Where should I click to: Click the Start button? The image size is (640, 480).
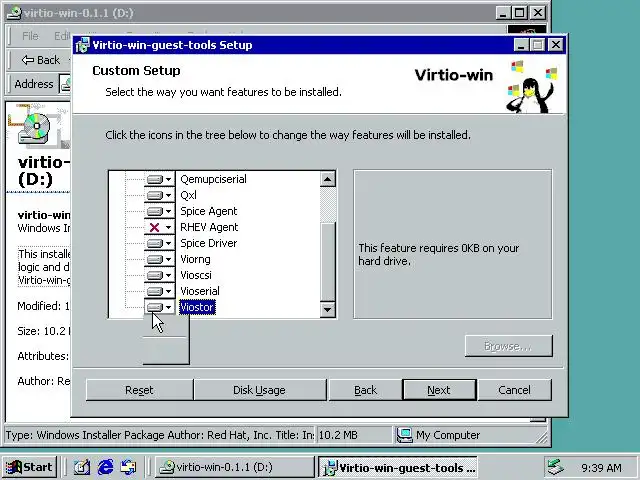(29, 467)
